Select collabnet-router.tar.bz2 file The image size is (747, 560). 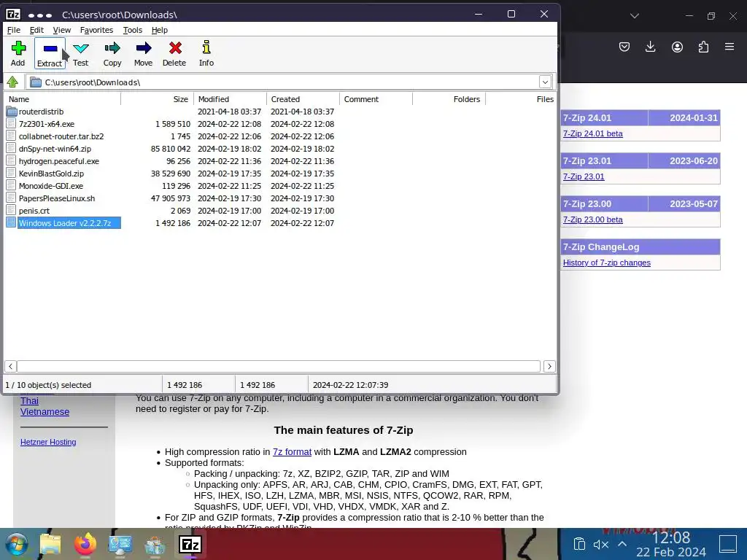click(x=61, y=136)
